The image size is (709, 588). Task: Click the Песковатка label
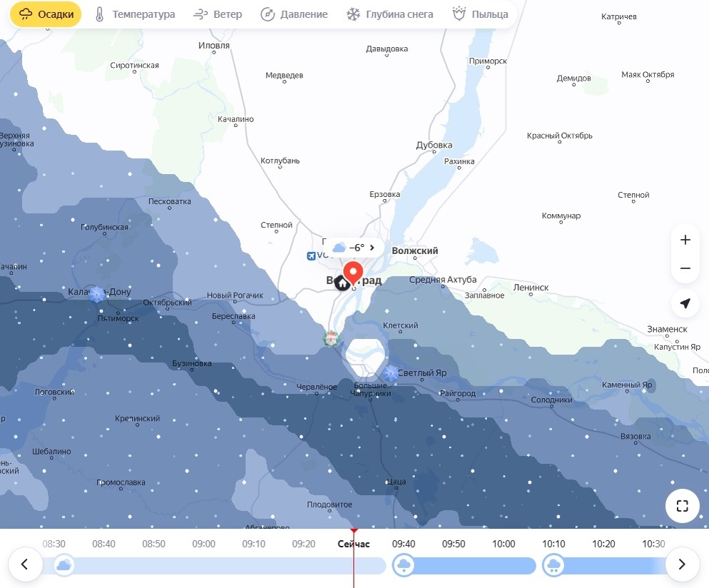170,201
